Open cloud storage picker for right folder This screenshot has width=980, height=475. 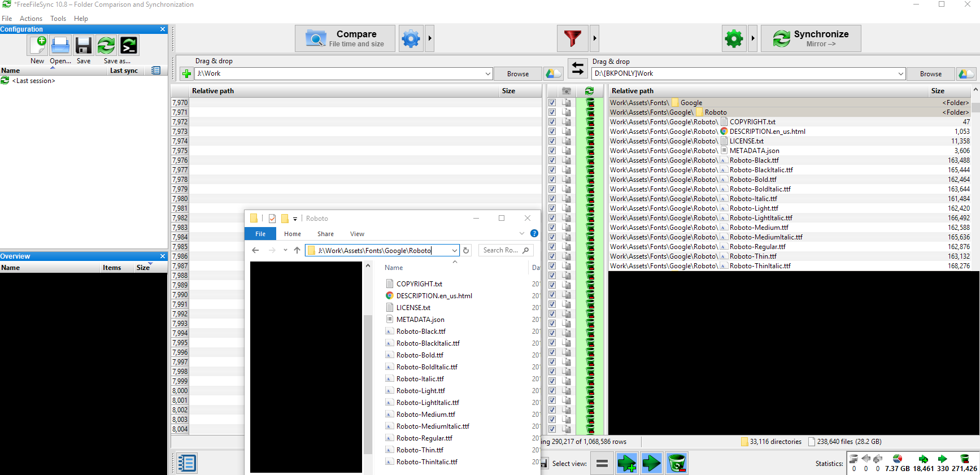[966, 73]
